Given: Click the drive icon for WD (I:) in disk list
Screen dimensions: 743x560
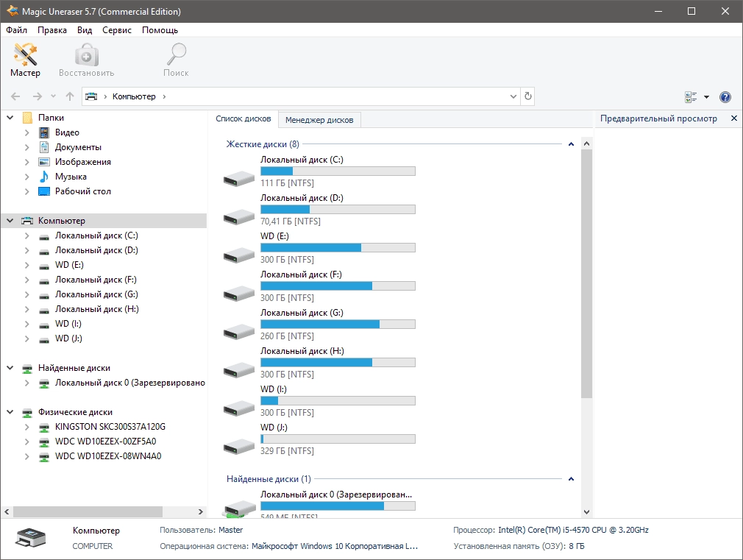Looking at the screenshot, I should pos(239,408).
